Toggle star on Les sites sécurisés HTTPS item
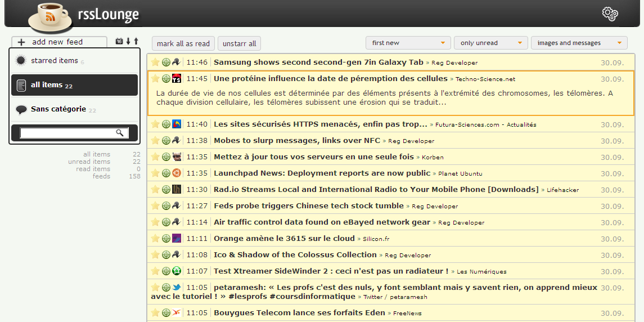This screenshot has height=322, width=644. [x=155, y=124]
